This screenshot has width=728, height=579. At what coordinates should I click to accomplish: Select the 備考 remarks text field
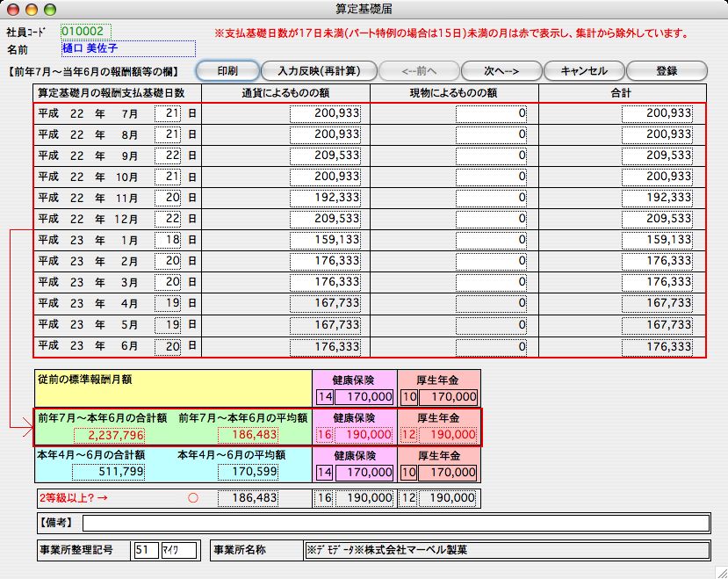(x=395, y=524)
